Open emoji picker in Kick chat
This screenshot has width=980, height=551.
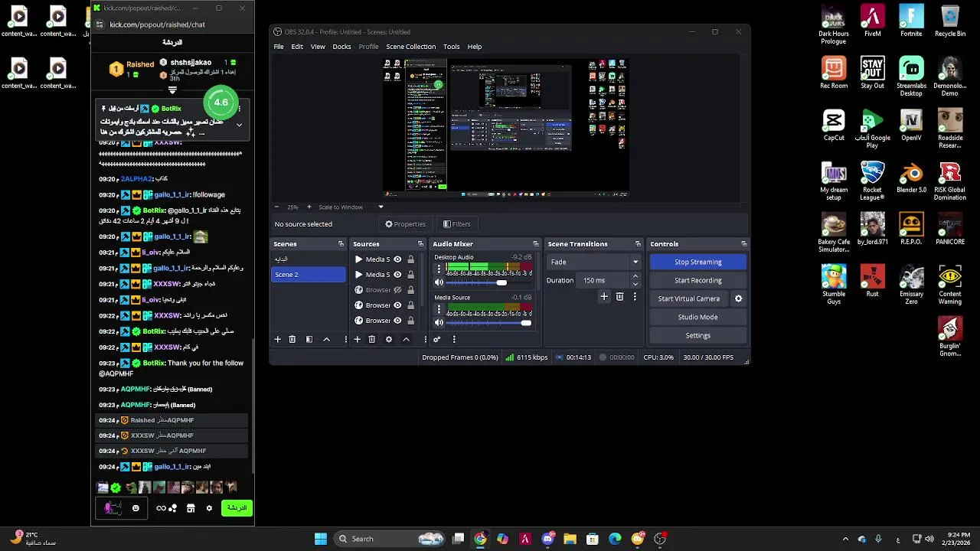pos(136,508)
